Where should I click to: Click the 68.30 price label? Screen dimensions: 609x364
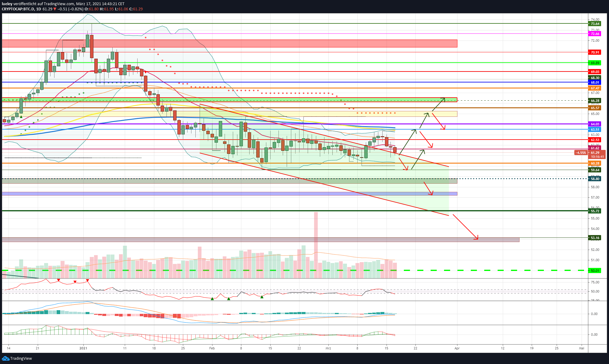click(595, 78)
